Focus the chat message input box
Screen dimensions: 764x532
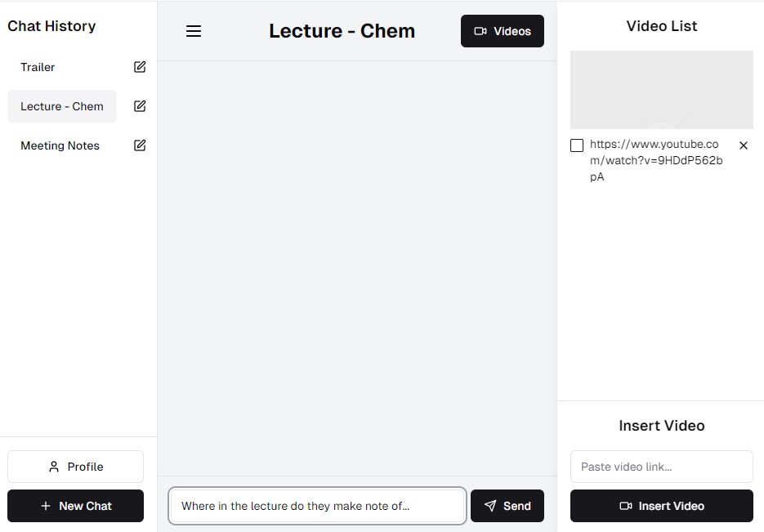pyautogui.click(x=317, y=506)
